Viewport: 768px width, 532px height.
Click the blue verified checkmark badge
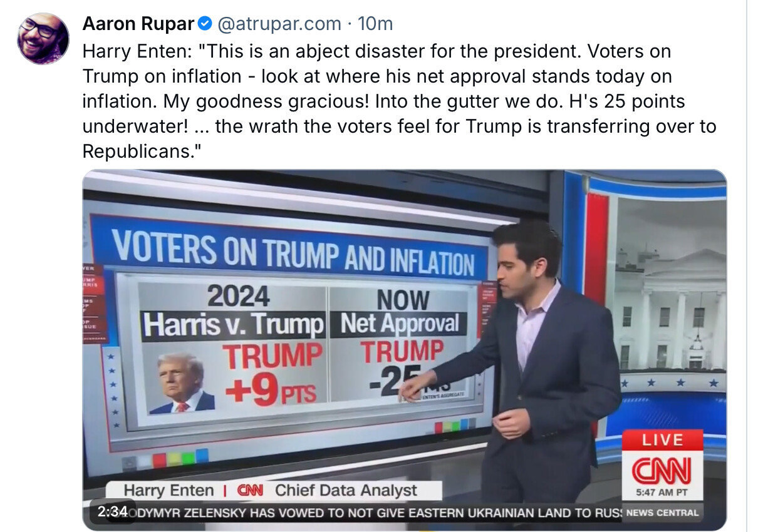click(205, 24)
